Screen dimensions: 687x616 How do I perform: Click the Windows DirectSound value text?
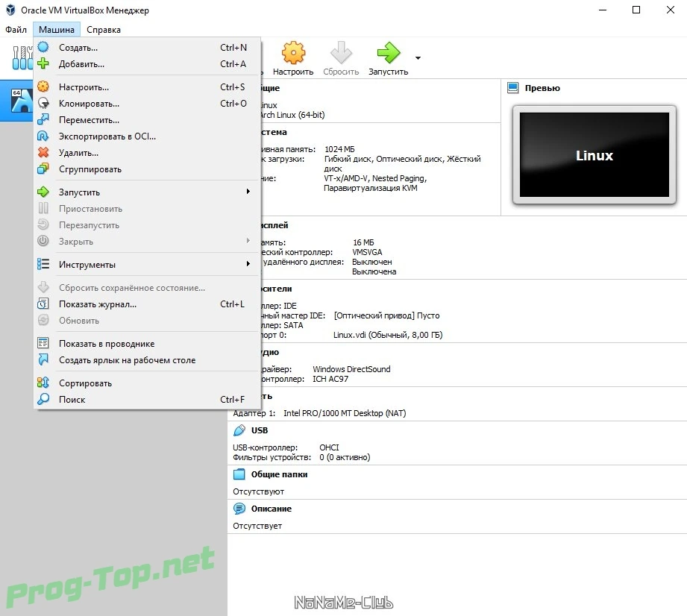(351, 369)
